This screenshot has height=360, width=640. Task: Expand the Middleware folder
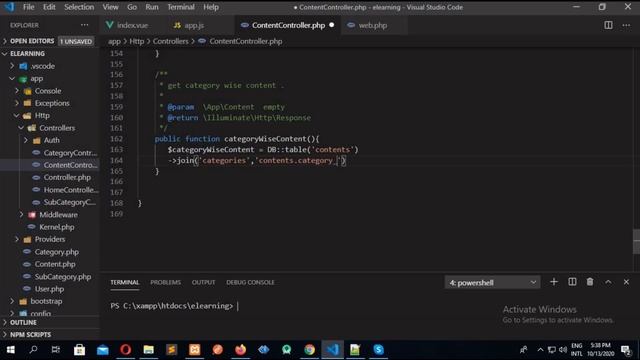click(x=50, y=214)
